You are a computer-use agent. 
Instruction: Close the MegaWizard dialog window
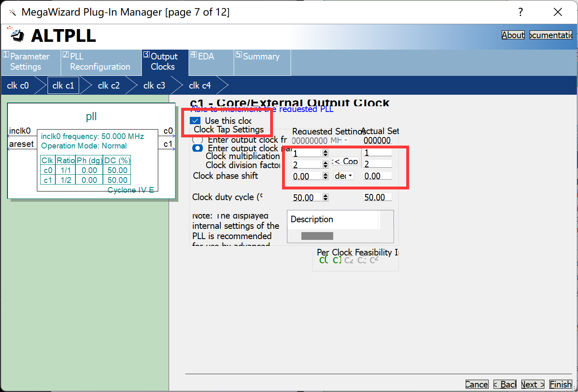coord(558,12)
